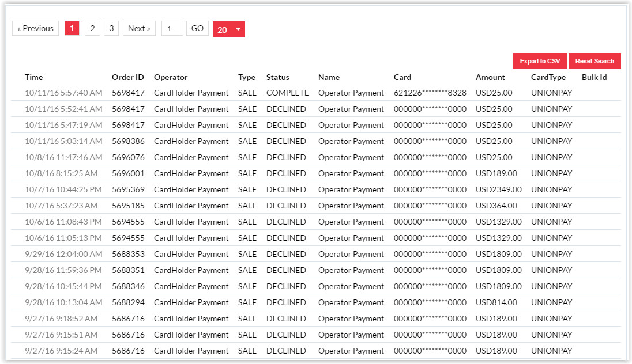Select page 3 in pagination
The height and width of the screenshot is (364, 632).
click(111, 29)
